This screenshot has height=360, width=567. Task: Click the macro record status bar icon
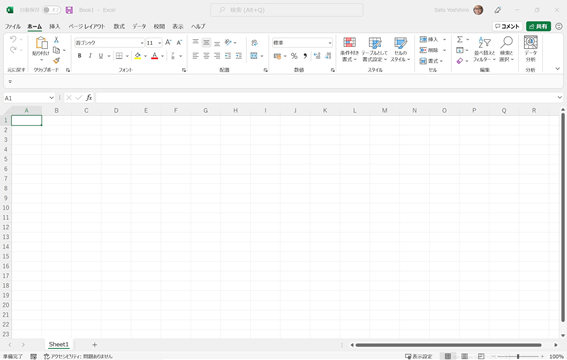[x=33, y=356]
